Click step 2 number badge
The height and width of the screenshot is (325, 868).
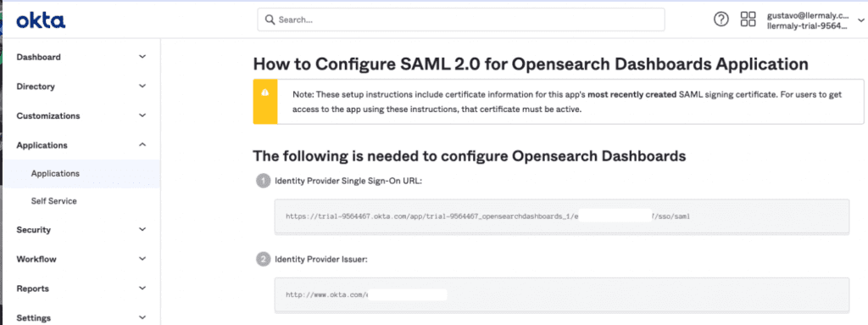pyautogui.click(x=263, y=259)
